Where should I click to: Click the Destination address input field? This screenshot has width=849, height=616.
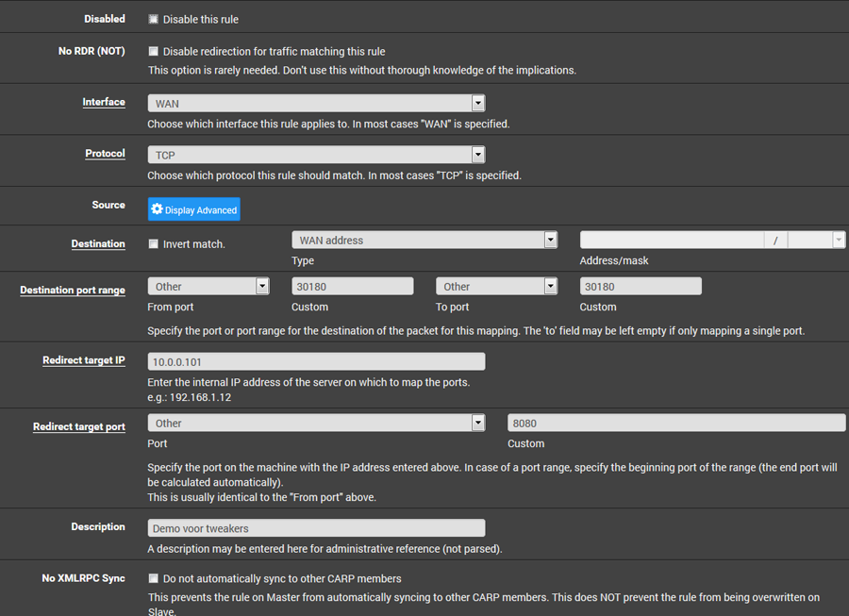pos(672,241)
